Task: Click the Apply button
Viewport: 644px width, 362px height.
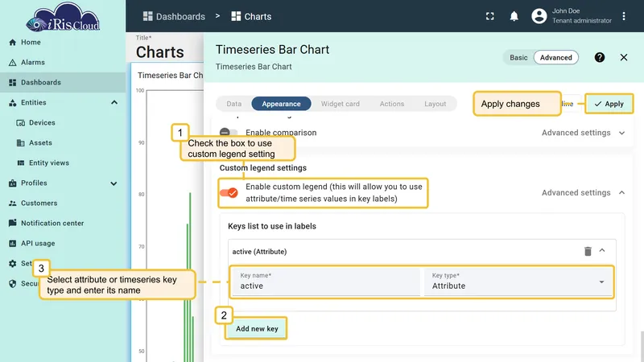Action: click(x=609, y=104)
